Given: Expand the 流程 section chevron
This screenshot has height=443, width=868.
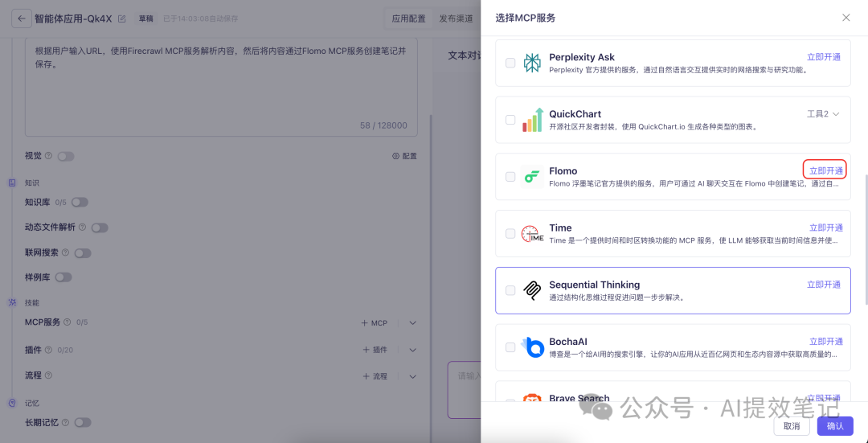Looking at the screenshot, I should click(412, 376).
